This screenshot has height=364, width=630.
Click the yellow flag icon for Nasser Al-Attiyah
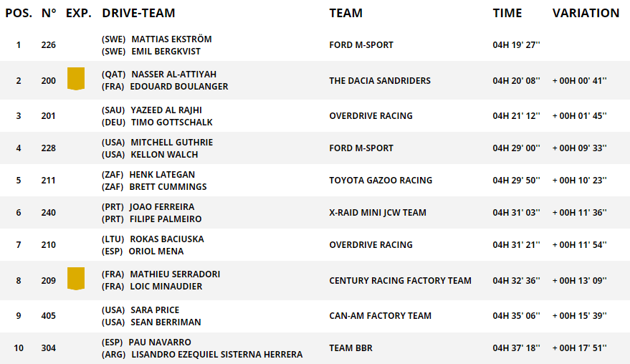pos(76,79)
